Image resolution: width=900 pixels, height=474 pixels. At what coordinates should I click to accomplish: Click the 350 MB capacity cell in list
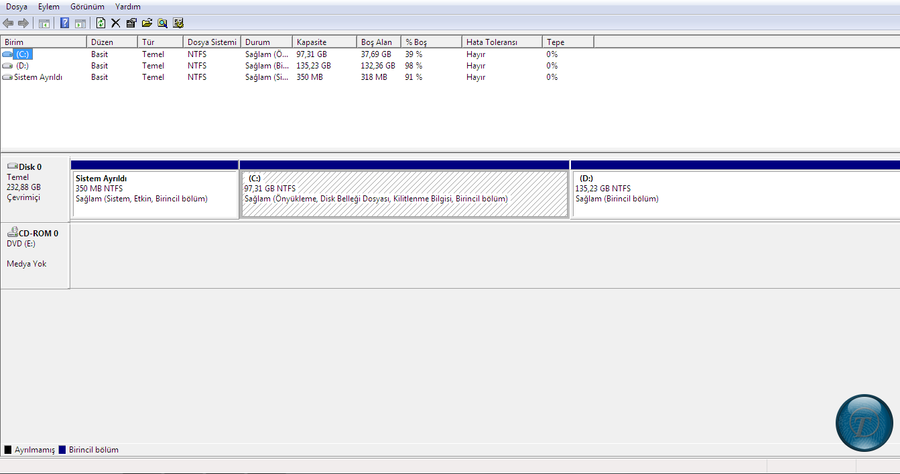click(x=309, y=77)
